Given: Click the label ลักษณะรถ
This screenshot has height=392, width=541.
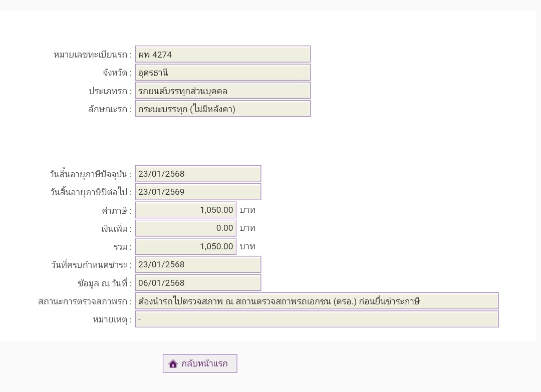Looking at the screenshot, I should click(110, 110).
